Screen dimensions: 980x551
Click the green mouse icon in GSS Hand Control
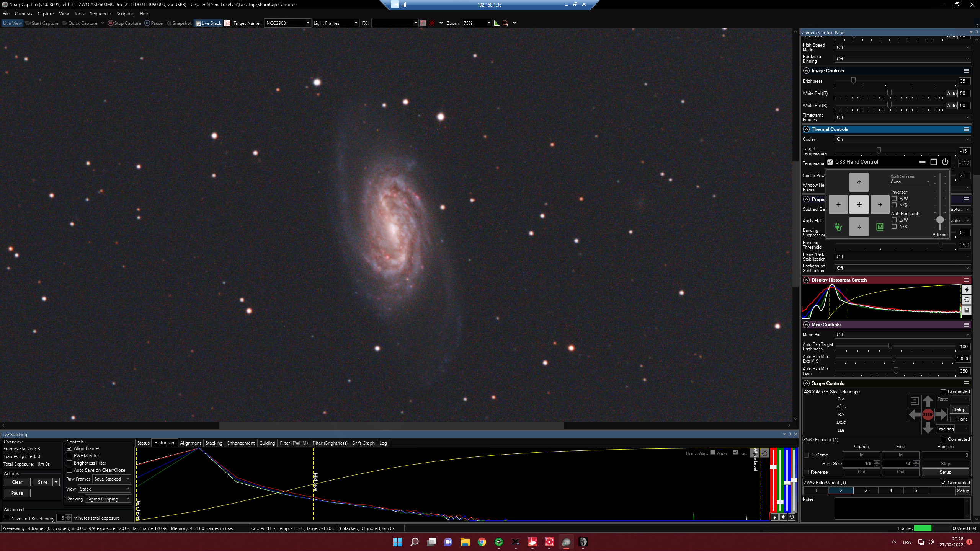[x=838, y=227]
